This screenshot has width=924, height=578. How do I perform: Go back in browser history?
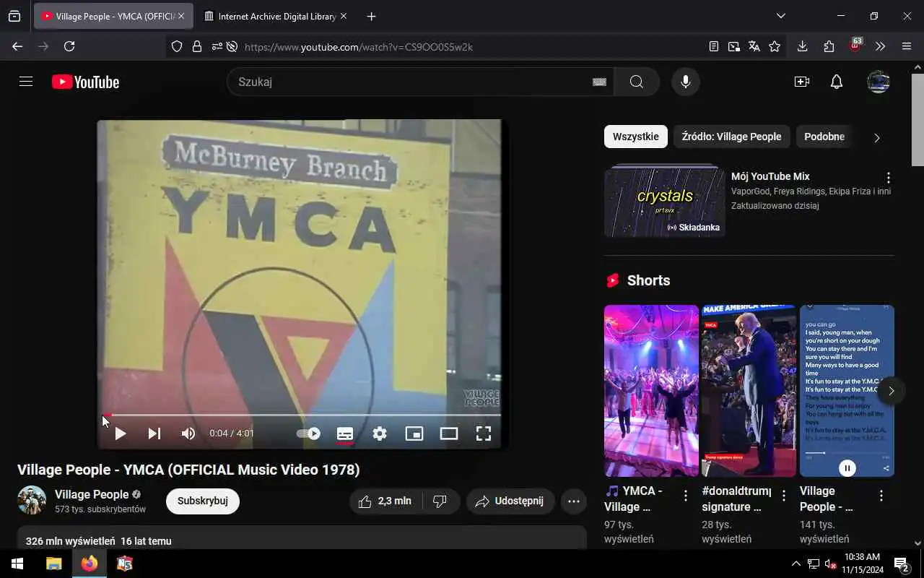tap(17, 46)
